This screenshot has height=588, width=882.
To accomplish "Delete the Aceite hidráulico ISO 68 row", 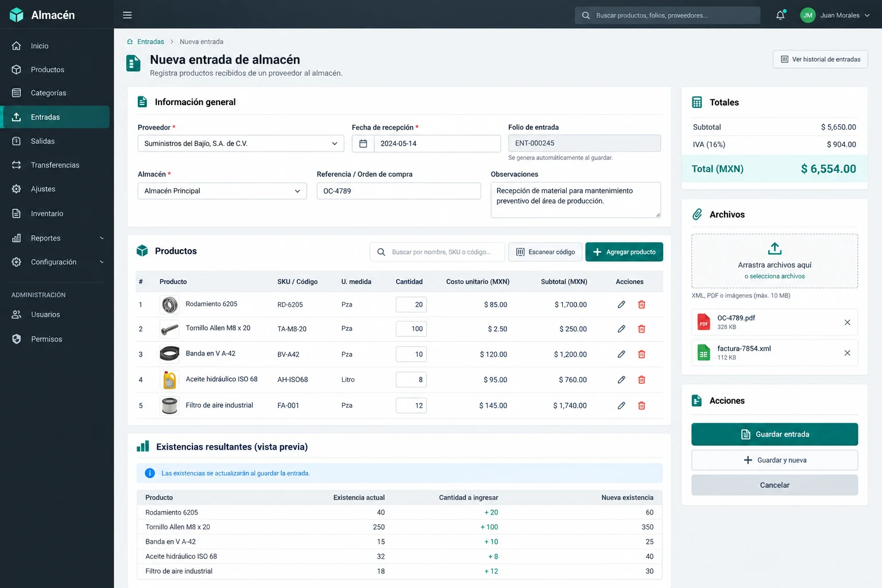I will 641,380.
